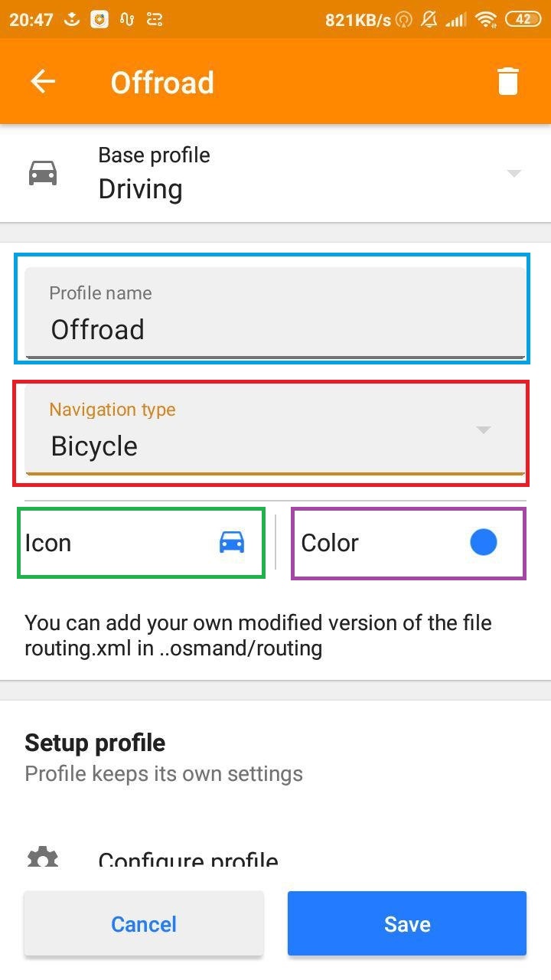Open the Navigation type dropdown arrow

click(x=483, y=430)
